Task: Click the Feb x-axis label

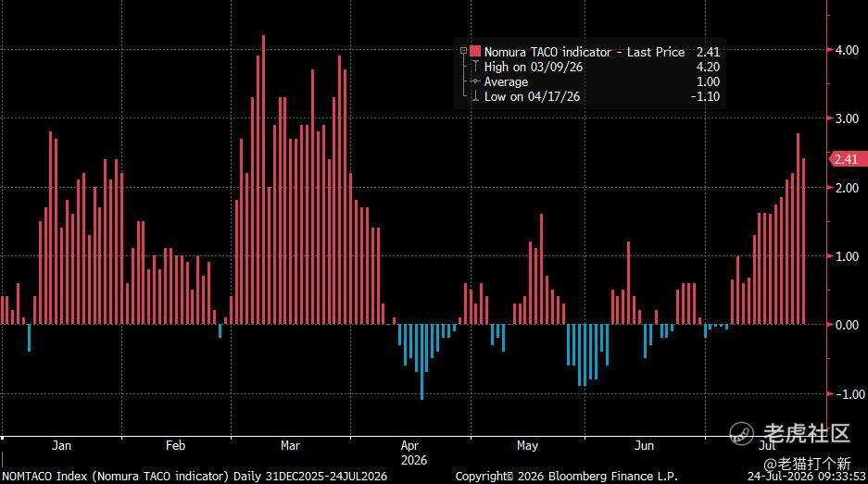Action: tap(175, 445)
